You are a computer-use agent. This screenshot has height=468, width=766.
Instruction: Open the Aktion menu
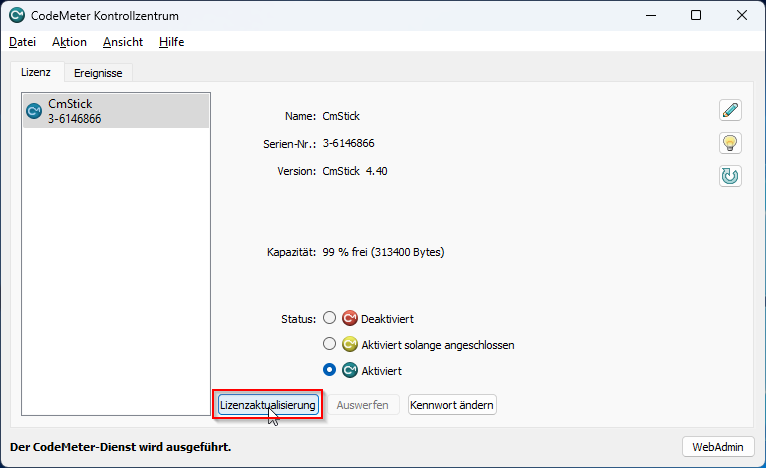click(x=69, y=42)
